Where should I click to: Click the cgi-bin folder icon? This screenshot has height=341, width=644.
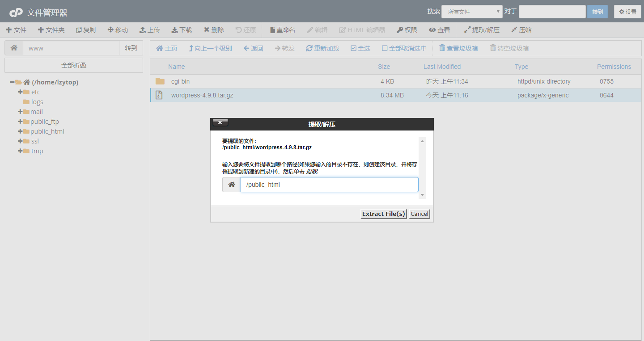tap(160, 81)
